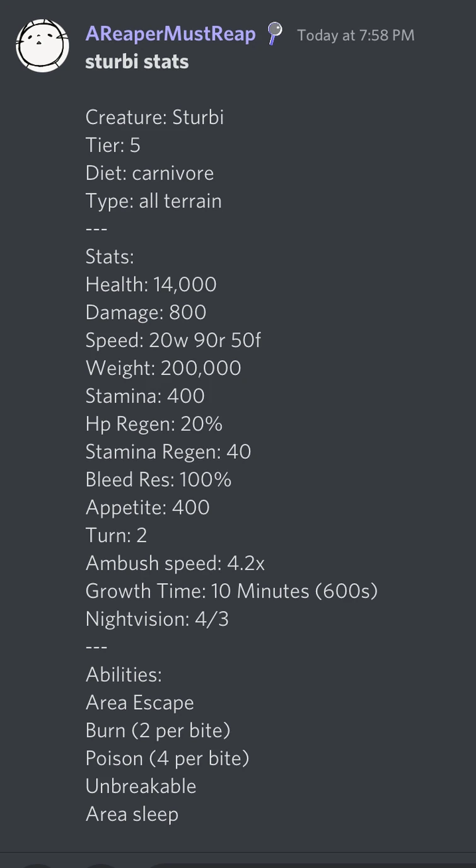
Task: Expand the Abilities section
Action: tap(123, 674)
